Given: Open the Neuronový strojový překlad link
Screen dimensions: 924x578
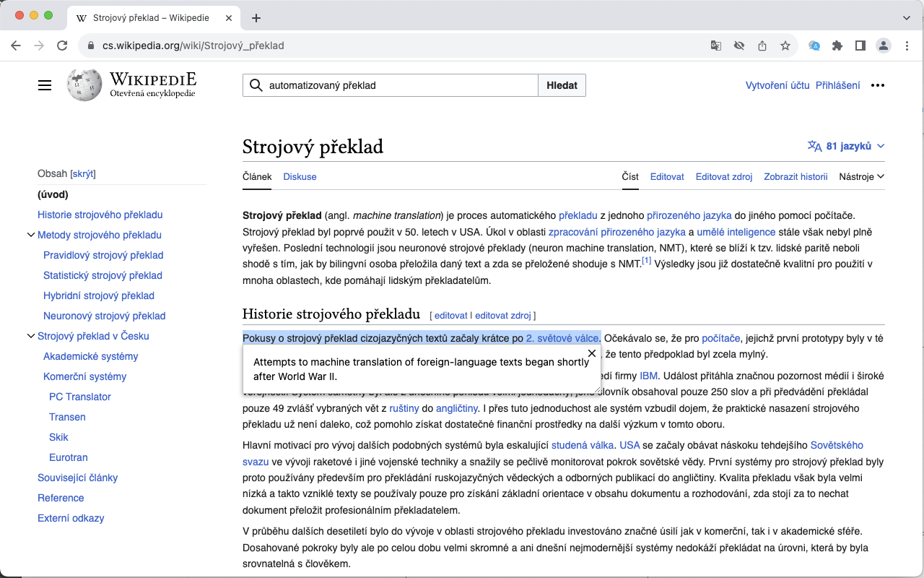Looking at the screenshot, I should [104, 316].
